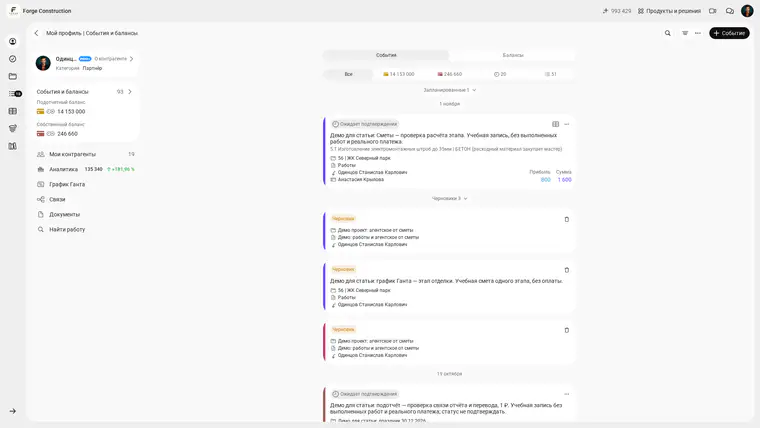Image resolution: width=760 pixels, height=428 pixels.
Task: Collapse the Черновики 3 section
Action: pos(449,198)
